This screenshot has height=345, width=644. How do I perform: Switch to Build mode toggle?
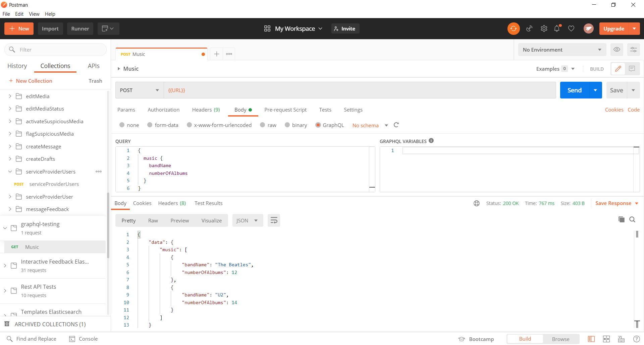(525, 339)
